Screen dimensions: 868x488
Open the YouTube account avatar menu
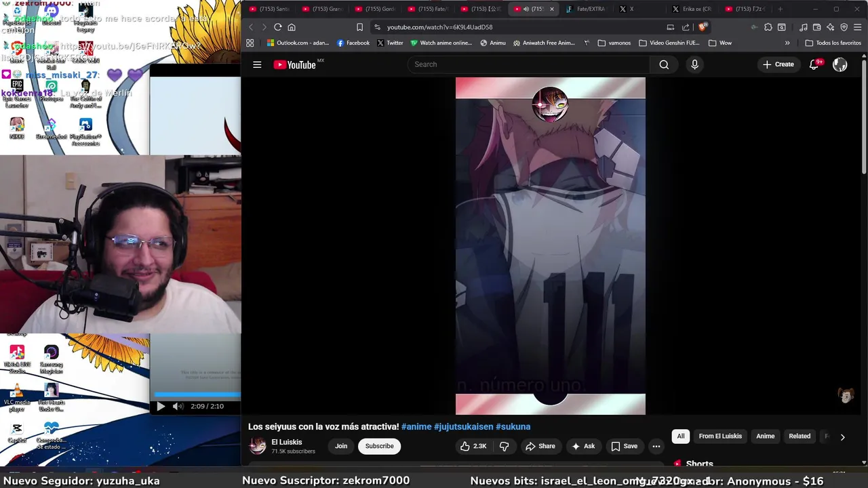(x=840, y=64)
